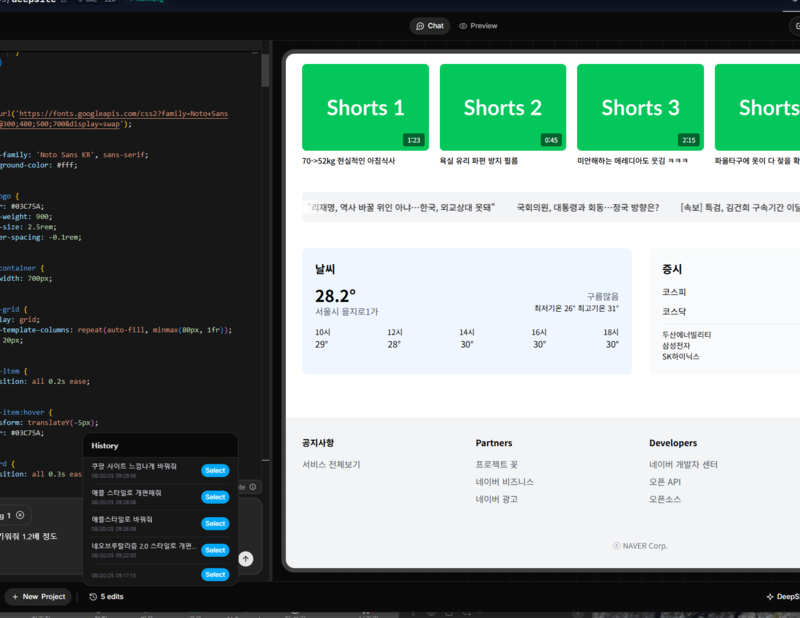Click the 2:15 duration badge on Shorts 3
The height and width of the screenshot is (618, 800).
pos(689,140)
